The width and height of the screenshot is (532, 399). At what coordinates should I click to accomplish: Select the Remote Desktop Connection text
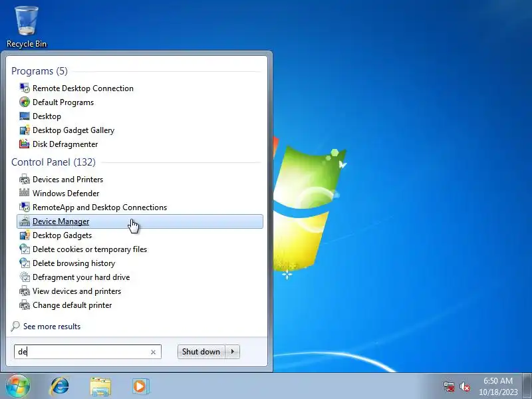82,88
